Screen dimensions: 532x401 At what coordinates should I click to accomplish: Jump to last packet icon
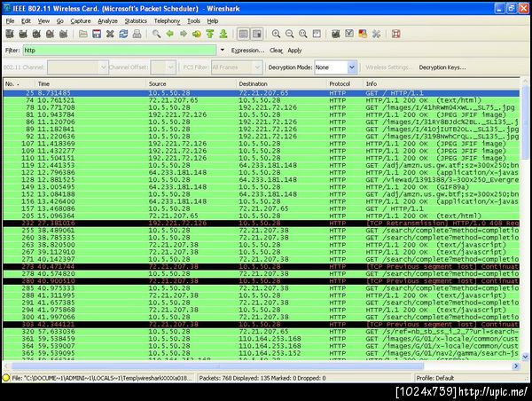point(223,34)
